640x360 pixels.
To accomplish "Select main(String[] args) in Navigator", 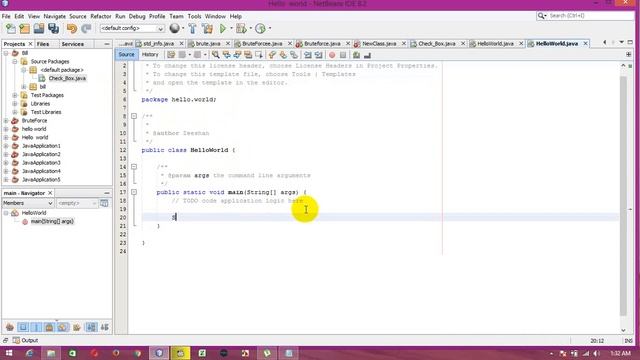I will (x=52, y=221).
